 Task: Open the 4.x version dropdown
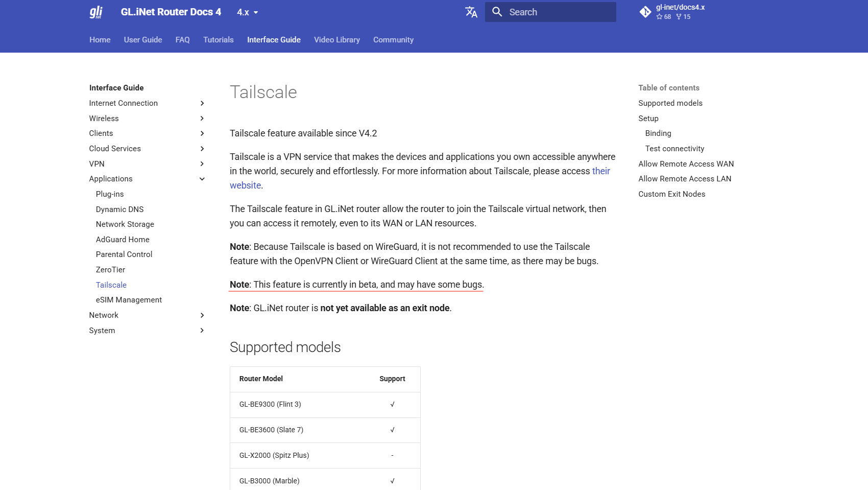pos(248,12)
